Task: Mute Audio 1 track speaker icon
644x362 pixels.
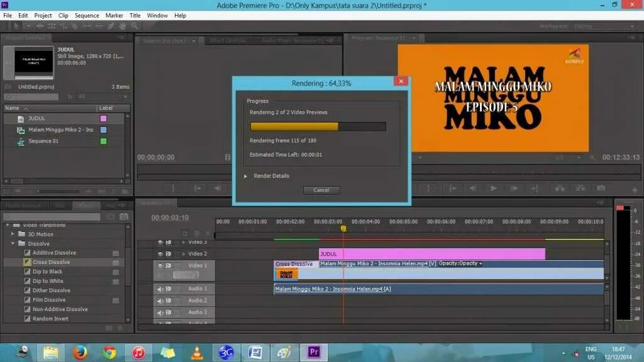Action: click(x=160, y=289)
